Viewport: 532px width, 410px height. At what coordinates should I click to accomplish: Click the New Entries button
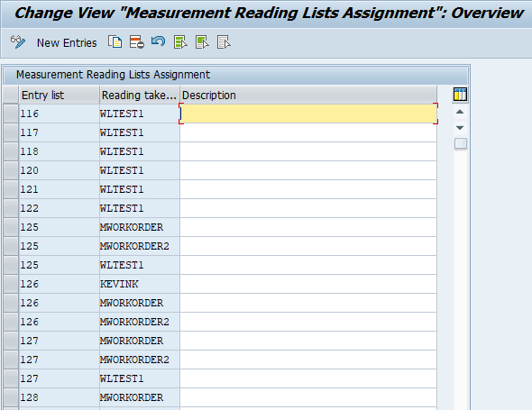67,43
